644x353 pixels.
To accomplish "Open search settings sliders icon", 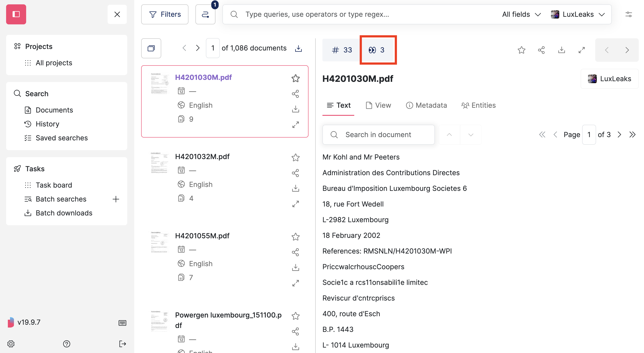I will [x=629, y=14].
